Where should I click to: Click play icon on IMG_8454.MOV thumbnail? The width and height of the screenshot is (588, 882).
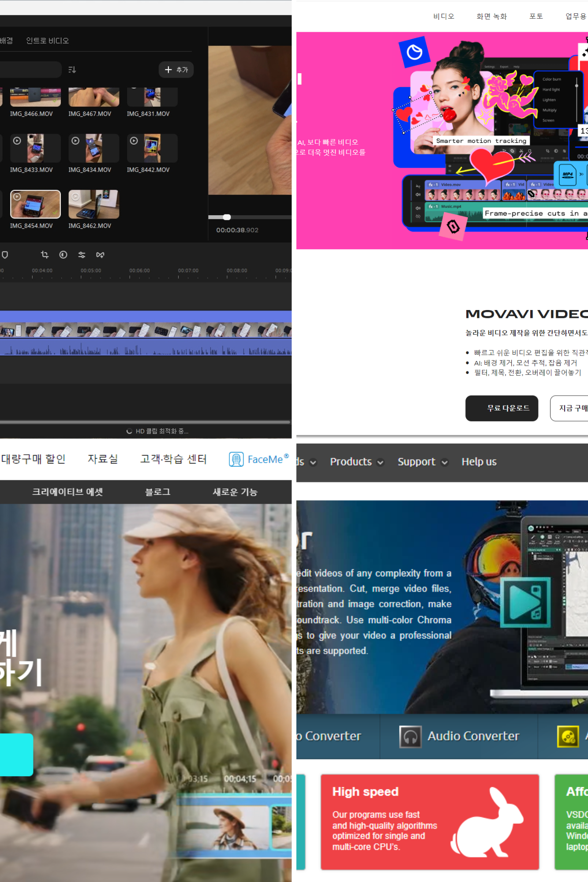(17, 197)
